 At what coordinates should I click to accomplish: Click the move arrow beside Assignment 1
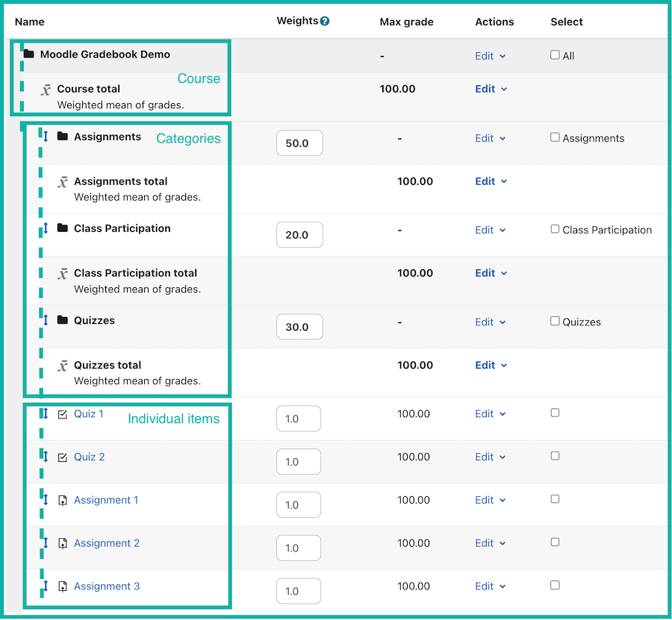tap(46, 500)
